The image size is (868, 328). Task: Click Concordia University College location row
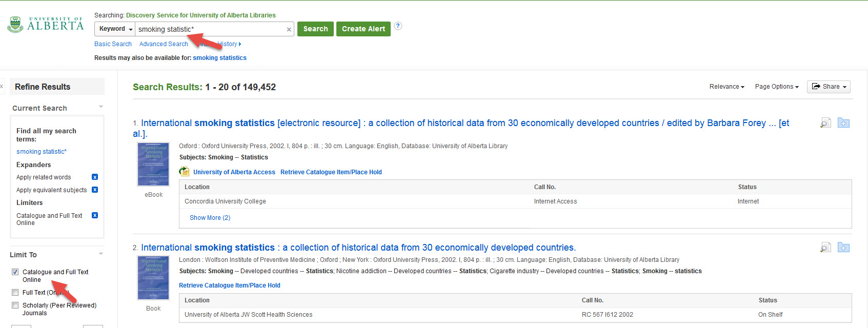(x=515, y=201)
